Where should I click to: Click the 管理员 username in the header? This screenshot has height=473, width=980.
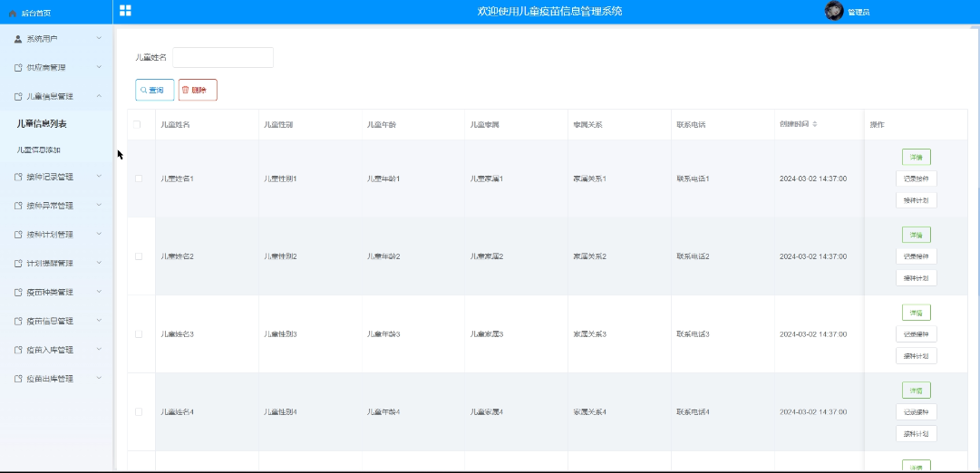point(859,12)
